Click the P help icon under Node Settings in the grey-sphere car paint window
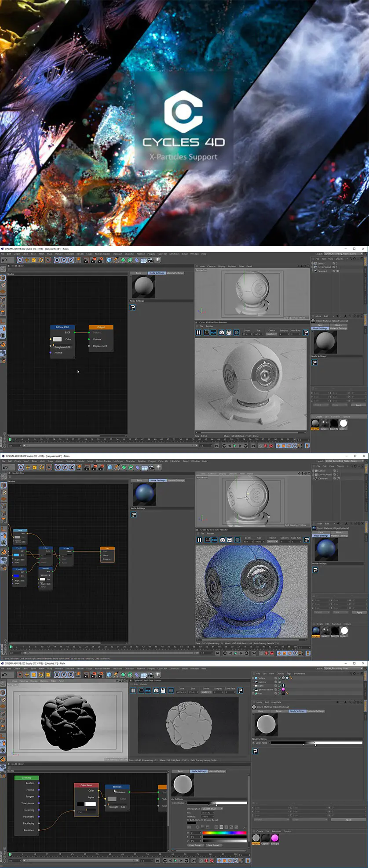Image resolution: width=369 pixels, height=868 pixels. (132, 307)
